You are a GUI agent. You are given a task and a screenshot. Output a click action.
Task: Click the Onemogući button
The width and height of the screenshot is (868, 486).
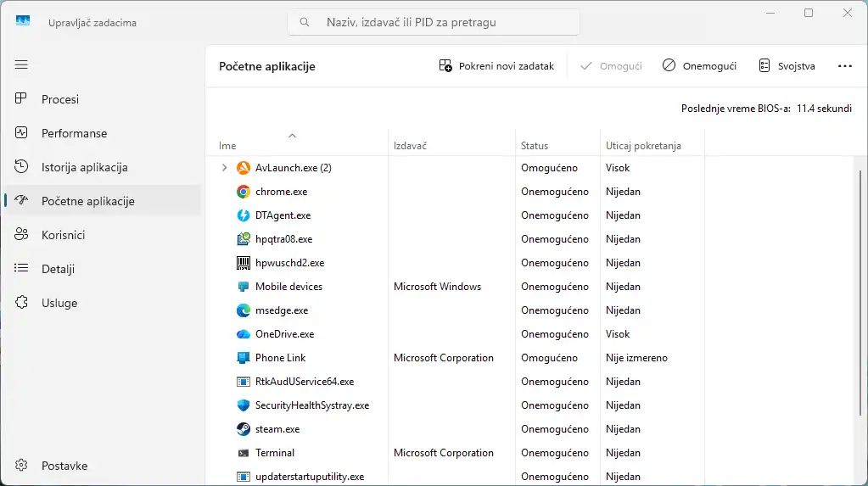699,66
